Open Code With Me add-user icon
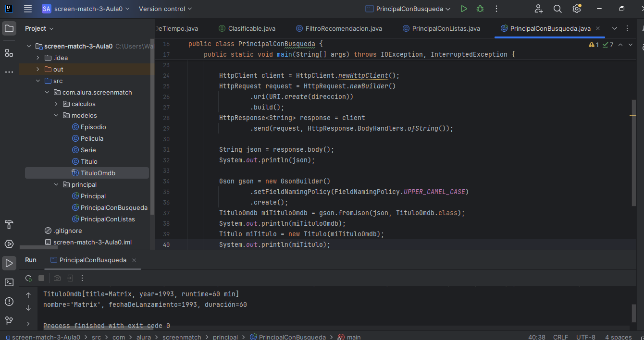Viewport: 644px width, 340px height. tap(539, 9)
